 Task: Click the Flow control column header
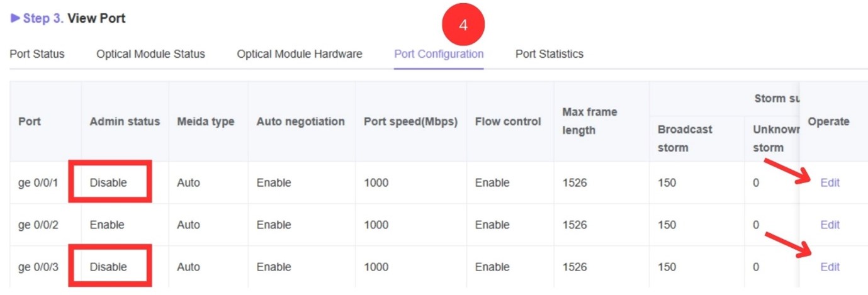pyautogui.click(x=508, y=121)
